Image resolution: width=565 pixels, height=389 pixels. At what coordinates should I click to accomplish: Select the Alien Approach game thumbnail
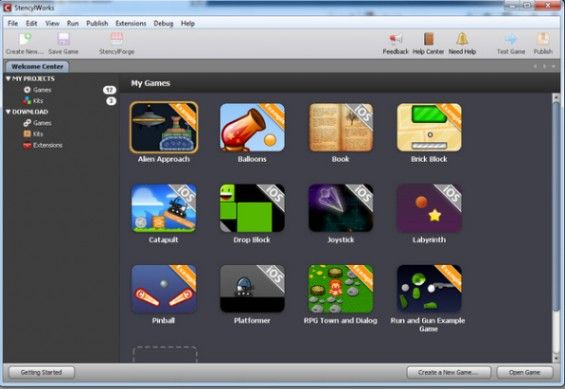[x=164, y=127]
